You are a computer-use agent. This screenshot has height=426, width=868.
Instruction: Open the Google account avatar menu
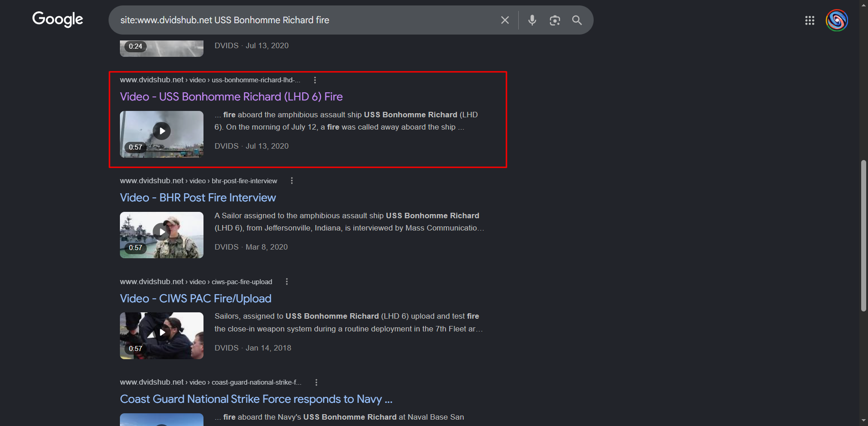tap(837, 20)
